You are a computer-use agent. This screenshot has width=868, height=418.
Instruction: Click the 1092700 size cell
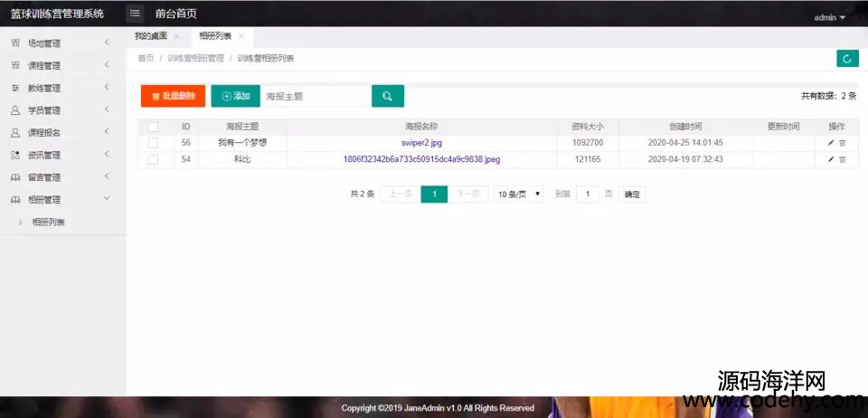(588, 143)
